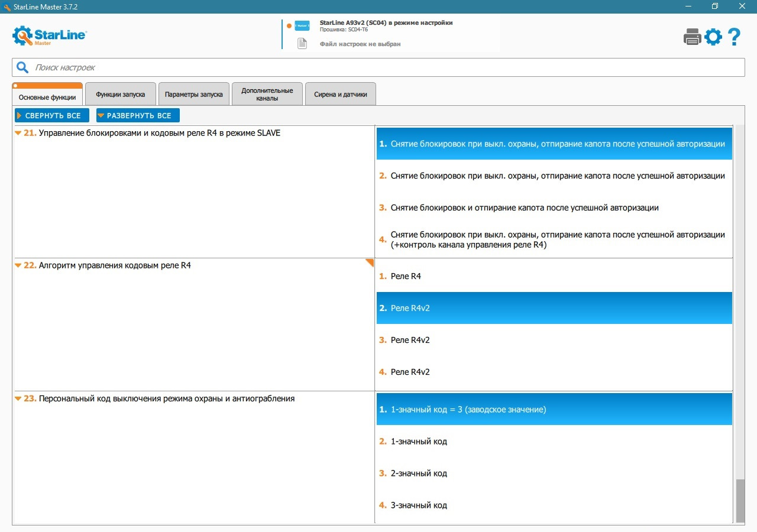Viewport: 757px width, 532px height.
Task: Open help question mark icon
Action: [734, 37]
